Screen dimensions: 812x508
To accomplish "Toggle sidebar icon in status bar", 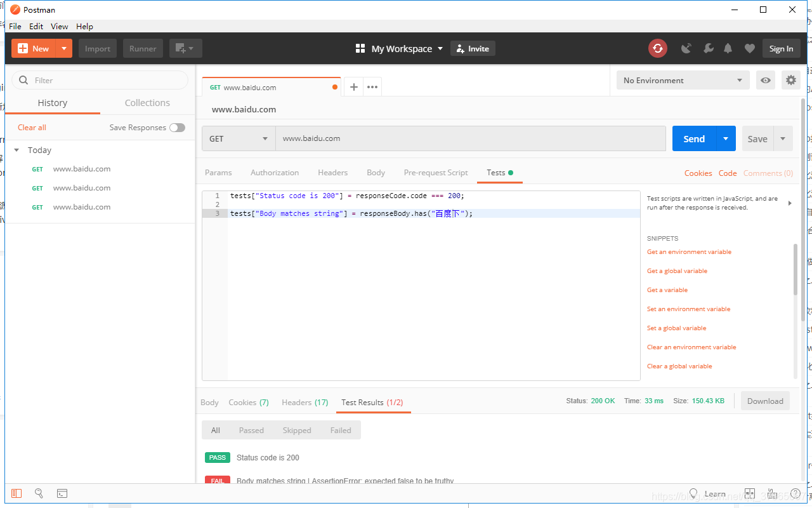I will coord(16,493).
